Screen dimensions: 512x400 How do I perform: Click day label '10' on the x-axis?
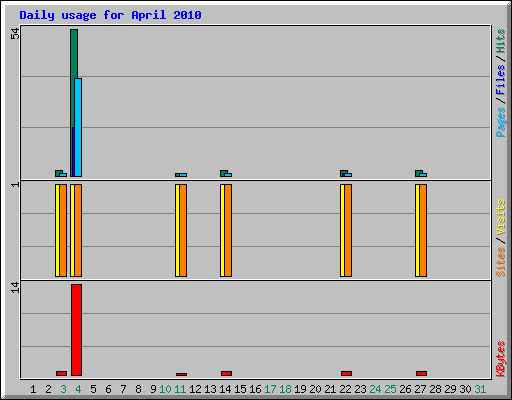click(165, 389)
